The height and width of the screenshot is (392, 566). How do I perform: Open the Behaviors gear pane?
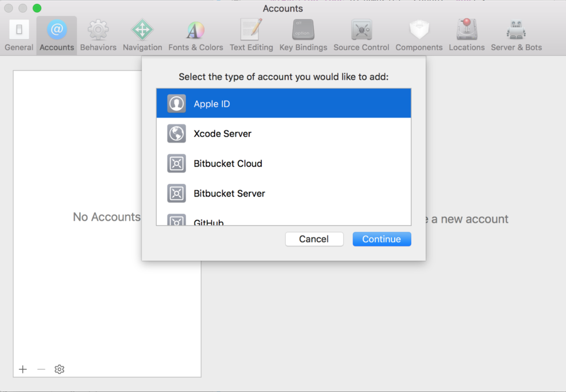98,35
